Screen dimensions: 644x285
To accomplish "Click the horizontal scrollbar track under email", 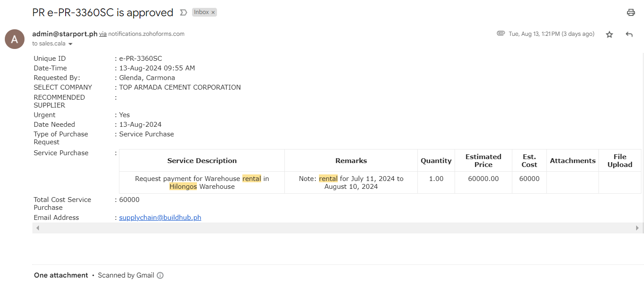I will (x=337, y=228).
